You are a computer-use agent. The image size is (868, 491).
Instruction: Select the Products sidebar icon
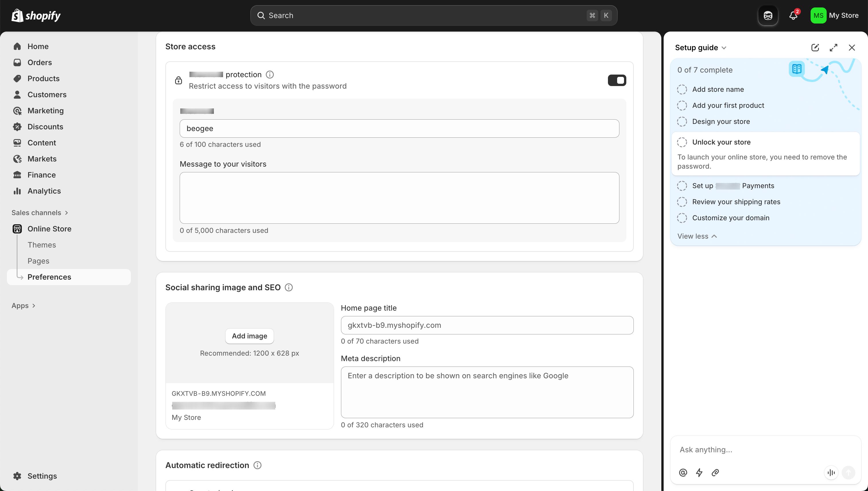(x=17, y=78)
